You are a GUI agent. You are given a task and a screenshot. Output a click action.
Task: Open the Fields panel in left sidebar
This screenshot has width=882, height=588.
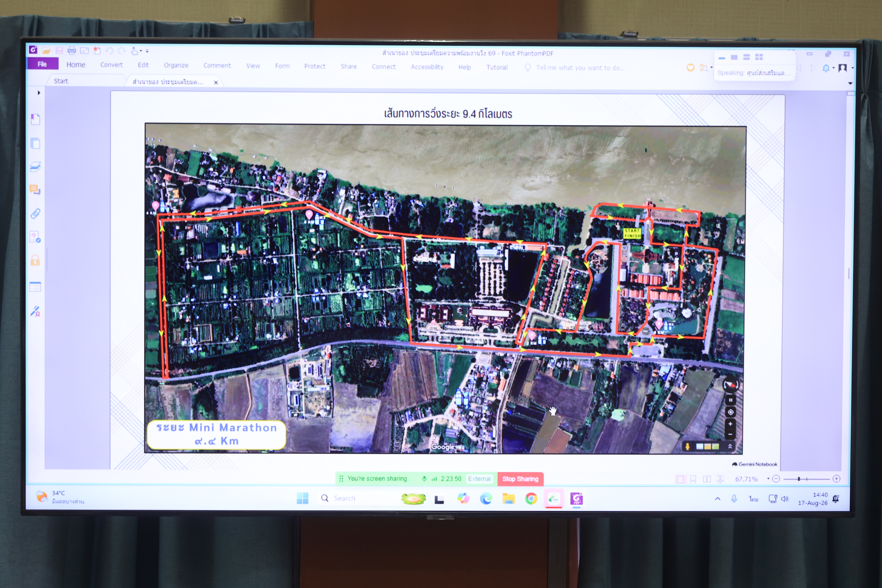(x=35, y=287)
